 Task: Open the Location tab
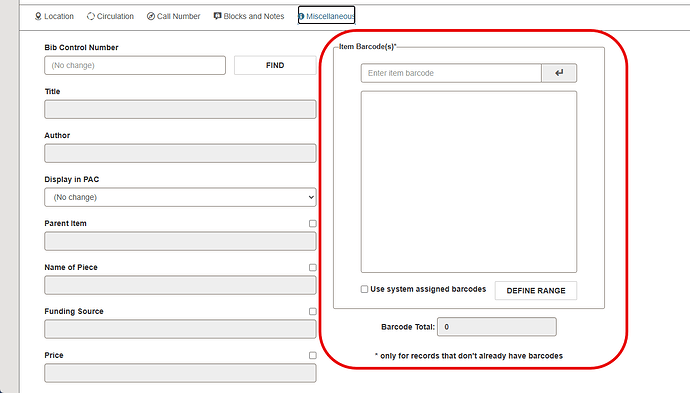[x=54, y=16]
